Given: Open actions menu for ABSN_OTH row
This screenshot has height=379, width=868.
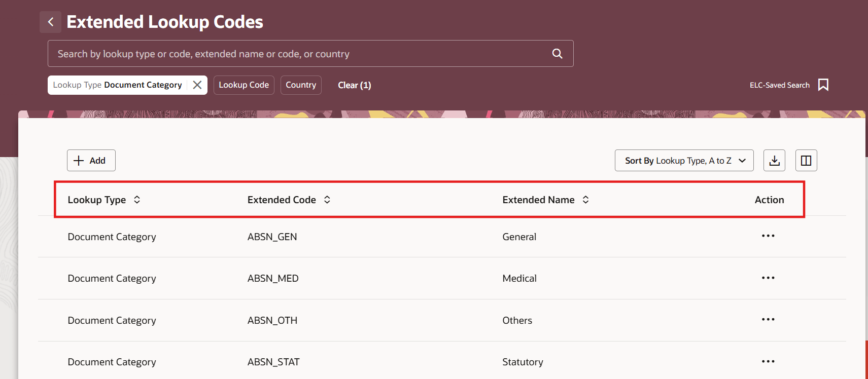Looking at the screenshot, I should point(768,320).
